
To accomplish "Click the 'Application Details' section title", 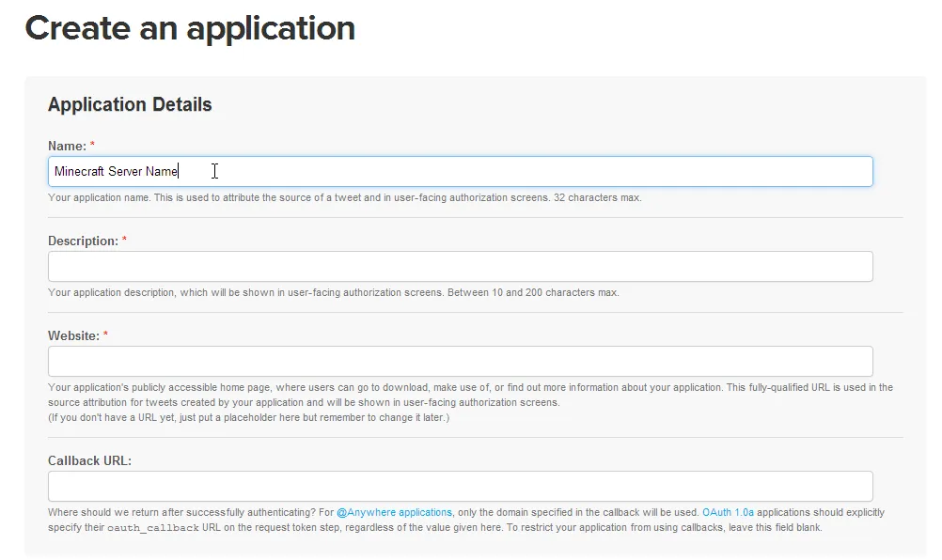I will [130, 104].
